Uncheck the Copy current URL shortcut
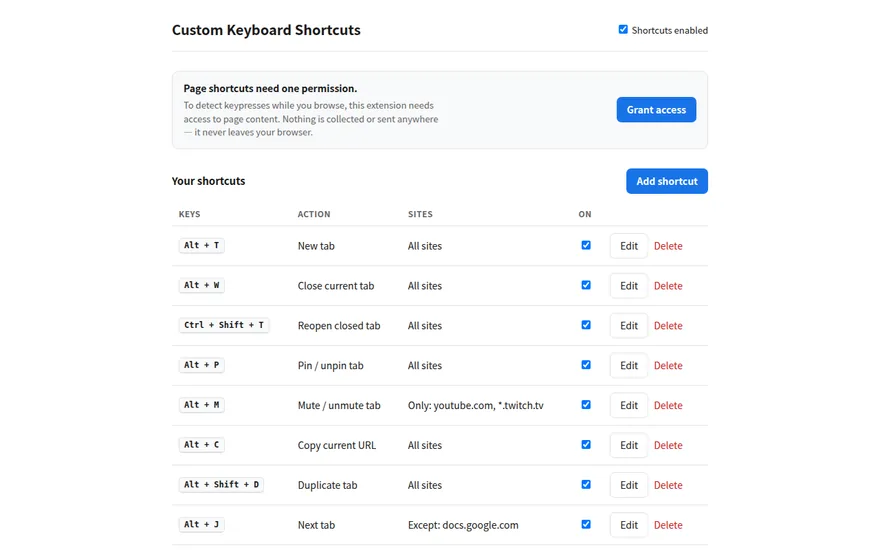 [x=586, y=444]
